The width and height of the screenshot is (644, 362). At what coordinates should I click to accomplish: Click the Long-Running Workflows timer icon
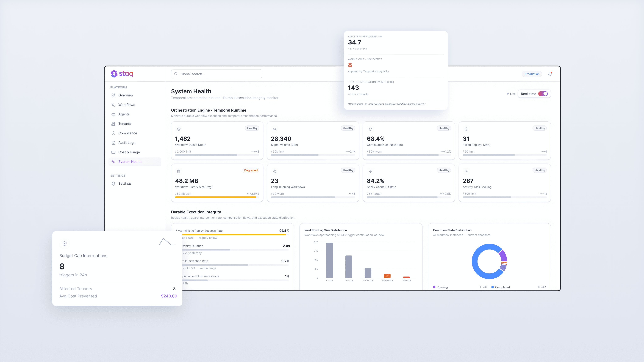[x=275, y=171]
